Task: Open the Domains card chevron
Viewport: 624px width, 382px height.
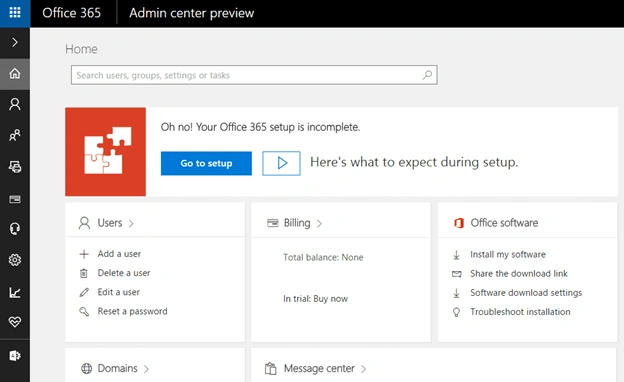Action: pos(146,369)
